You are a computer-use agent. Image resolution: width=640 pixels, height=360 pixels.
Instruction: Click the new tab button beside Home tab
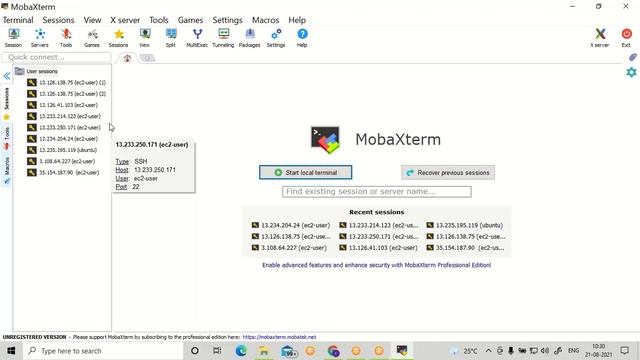[x=147, y=58]
